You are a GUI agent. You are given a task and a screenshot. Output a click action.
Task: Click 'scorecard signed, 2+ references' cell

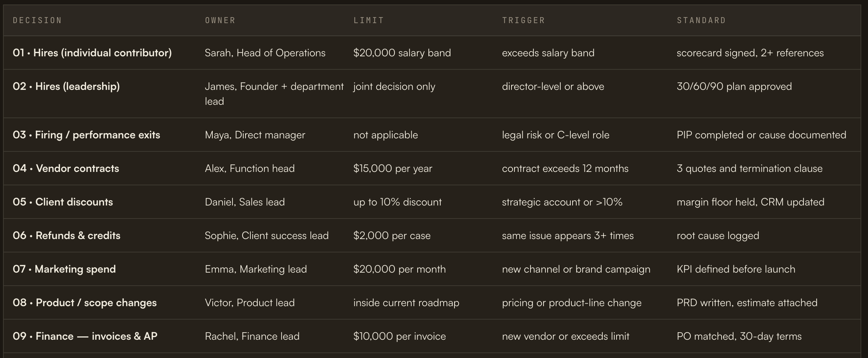point(750,53)
